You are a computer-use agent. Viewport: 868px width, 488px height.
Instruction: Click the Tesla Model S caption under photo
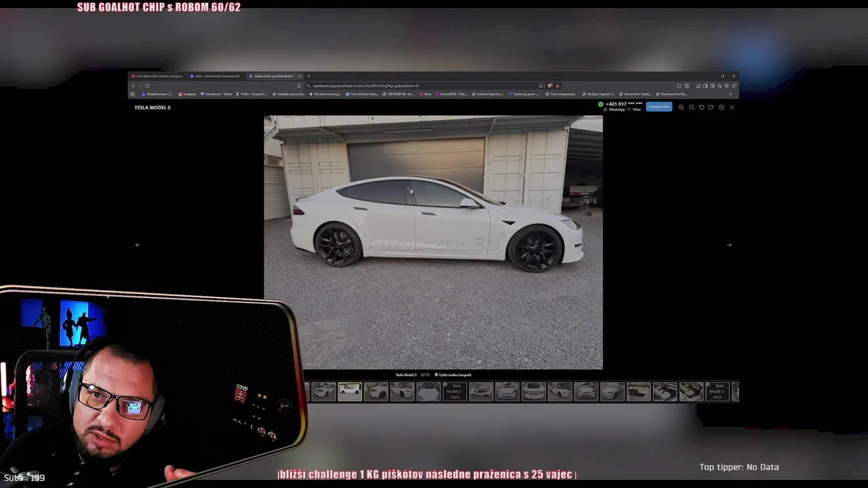(x=406, y=375)
